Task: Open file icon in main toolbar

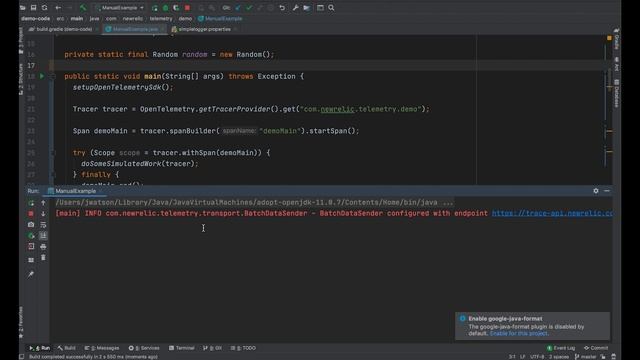Action: (23, 8)
